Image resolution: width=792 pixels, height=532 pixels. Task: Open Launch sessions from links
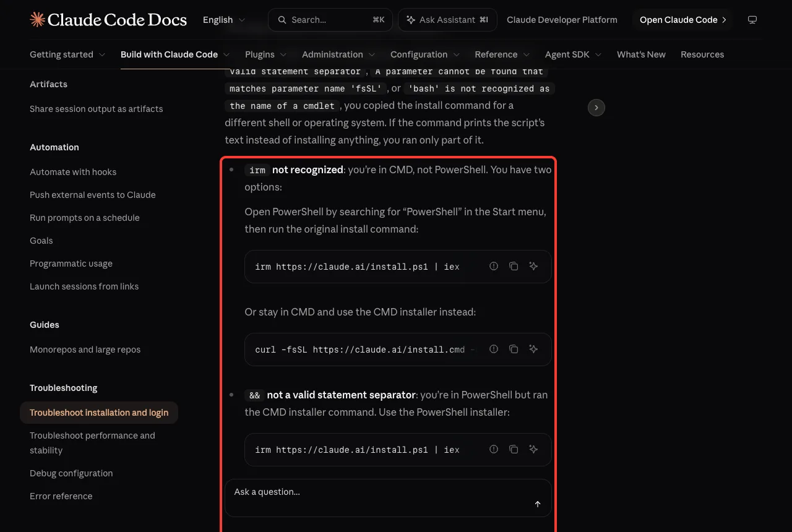pos(84,286)
